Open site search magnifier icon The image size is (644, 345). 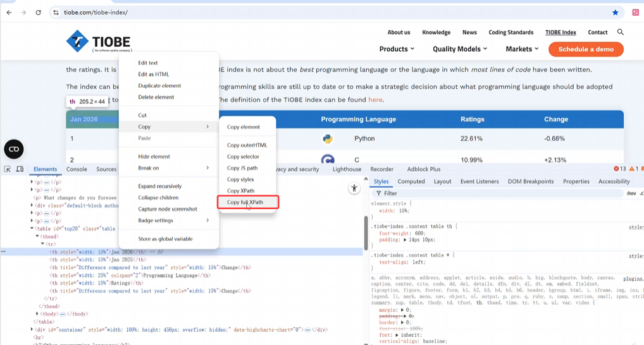pyautogui.click(x=620, y=32)
